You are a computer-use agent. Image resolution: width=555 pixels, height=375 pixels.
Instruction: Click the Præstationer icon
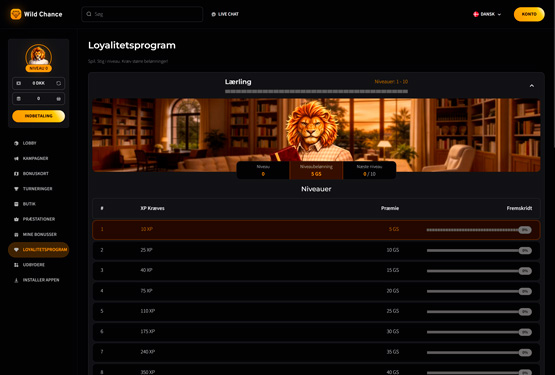pos(16,219)
